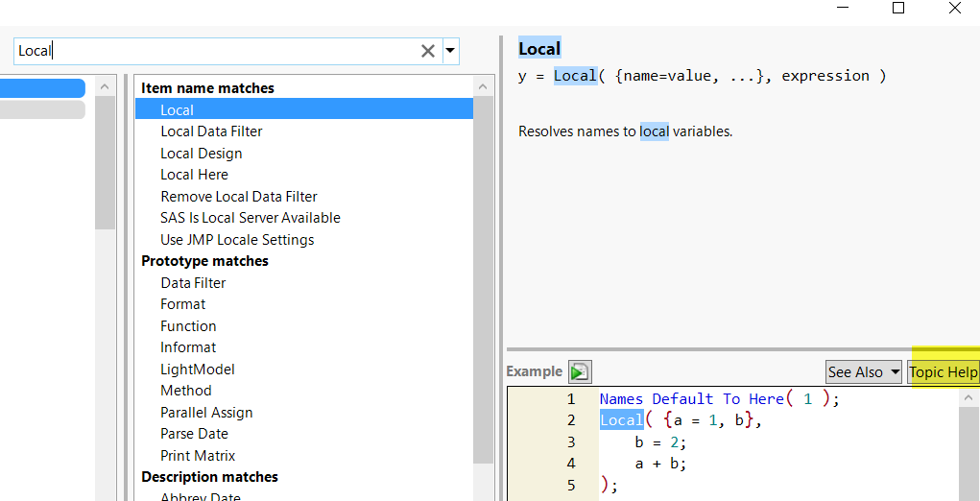Screen dimensions: 980x501
Task: Maximize the window
Action: click(898, 9)
